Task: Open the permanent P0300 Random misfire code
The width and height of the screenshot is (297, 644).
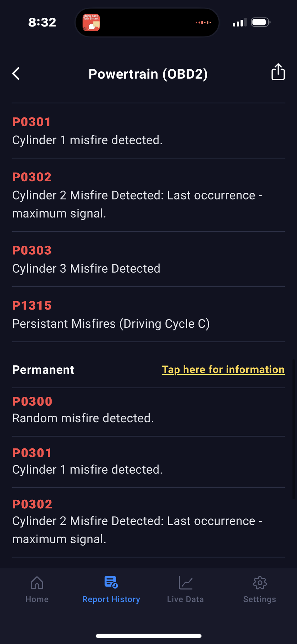Action: coord(83,410)
